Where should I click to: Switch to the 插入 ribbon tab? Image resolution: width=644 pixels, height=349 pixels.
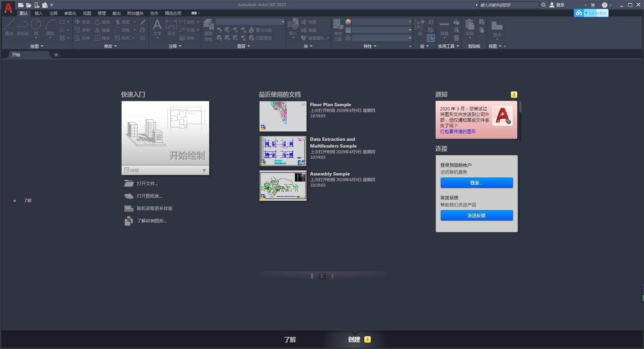[38, 13]
